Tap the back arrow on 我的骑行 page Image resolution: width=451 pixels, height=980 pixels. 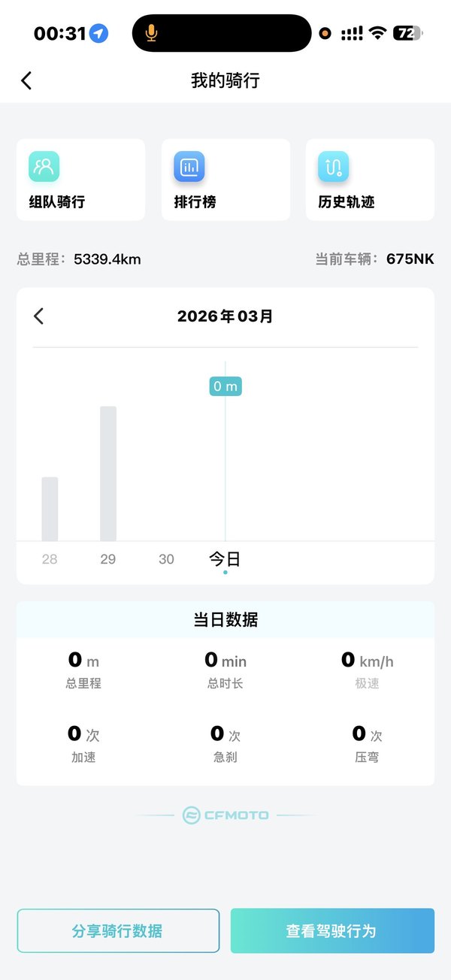click(26, 80)
